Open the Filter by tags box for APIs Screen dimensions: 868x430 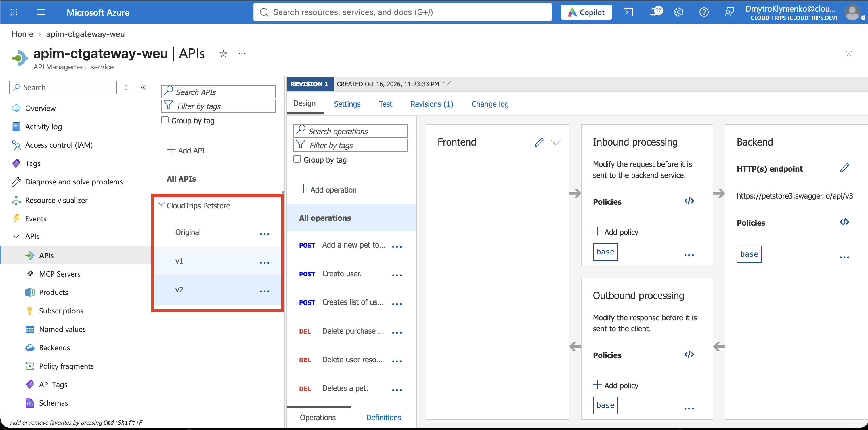218,106
